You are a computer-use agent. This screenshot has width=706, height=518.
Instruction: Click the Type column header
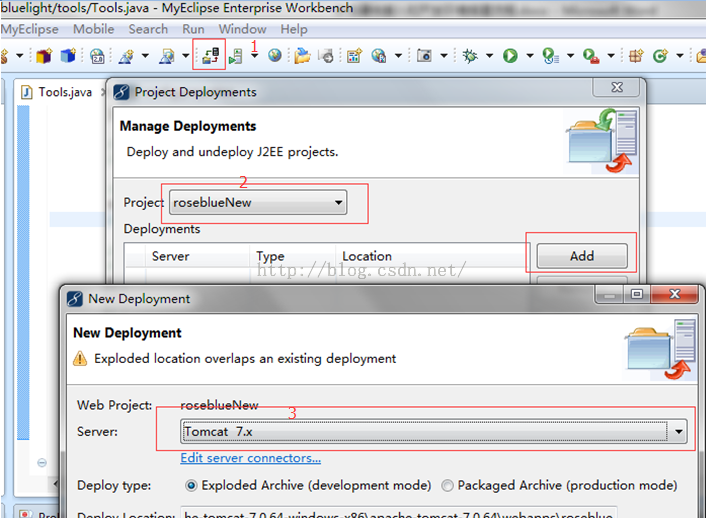click(270, 256)
